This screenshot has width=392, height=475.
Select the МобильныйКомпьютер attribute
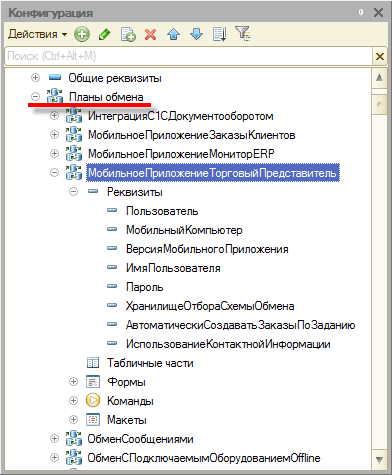pyautogui.click(x=184, y=230)
